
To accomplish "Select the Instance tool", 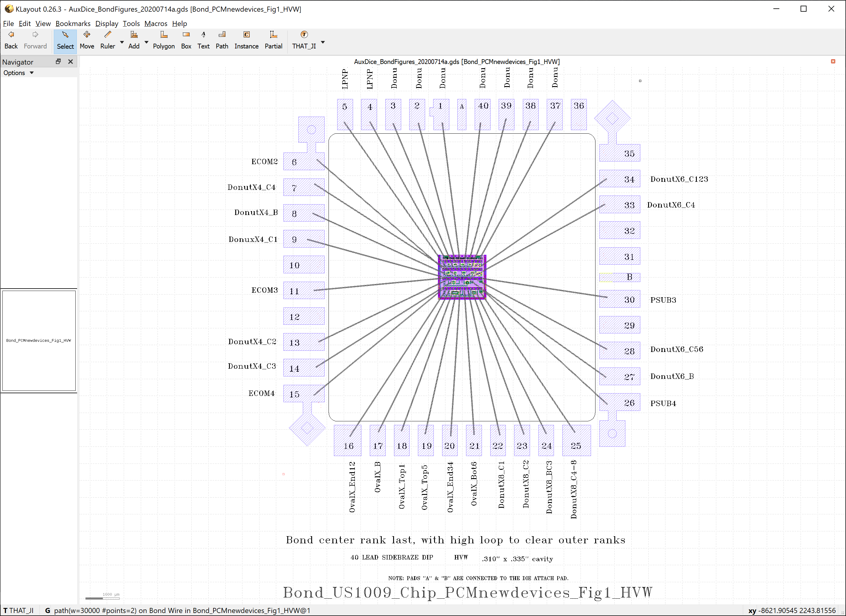I will point(246,40).
